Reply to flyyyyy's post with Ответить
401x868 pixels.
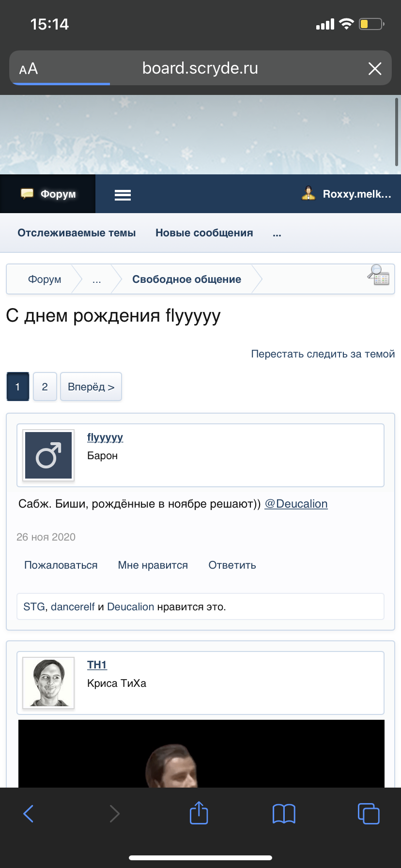pyautogui.click(x=232, y=565)
